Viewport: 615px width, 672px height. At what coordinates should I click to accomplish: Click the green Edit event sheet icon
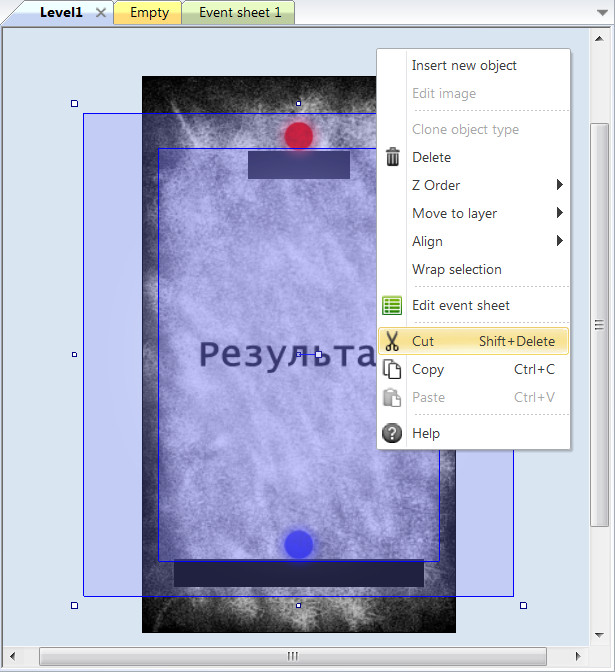coord(393,306)
